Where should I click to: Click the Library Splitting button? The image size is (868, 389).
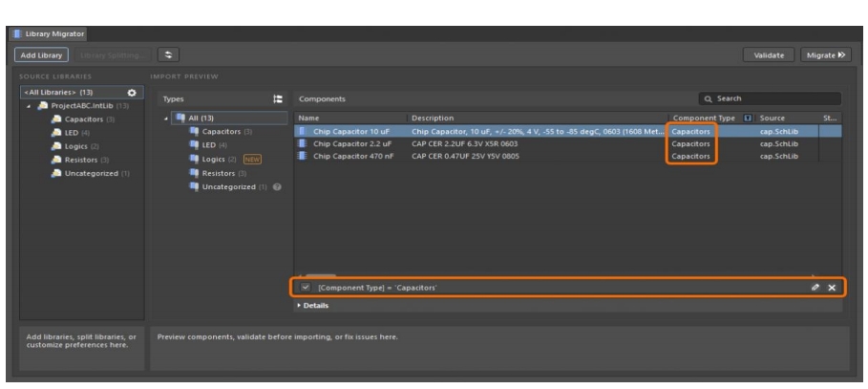tap(113, 55)
